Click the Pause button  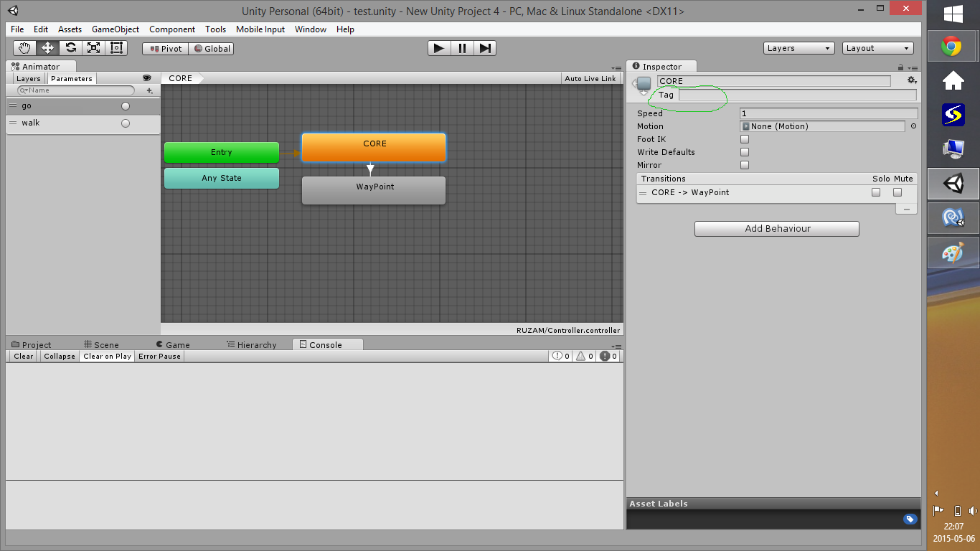click(462, 48)
